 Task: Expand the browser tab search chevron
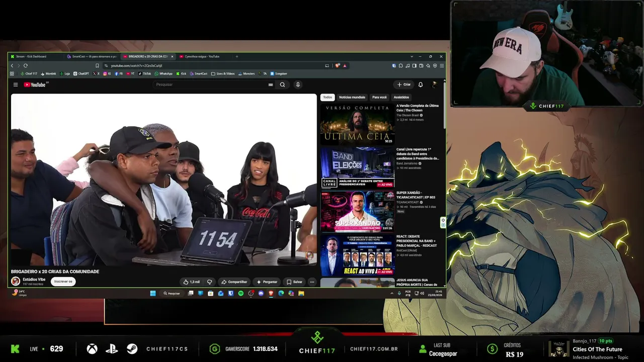tap(412, 56)
